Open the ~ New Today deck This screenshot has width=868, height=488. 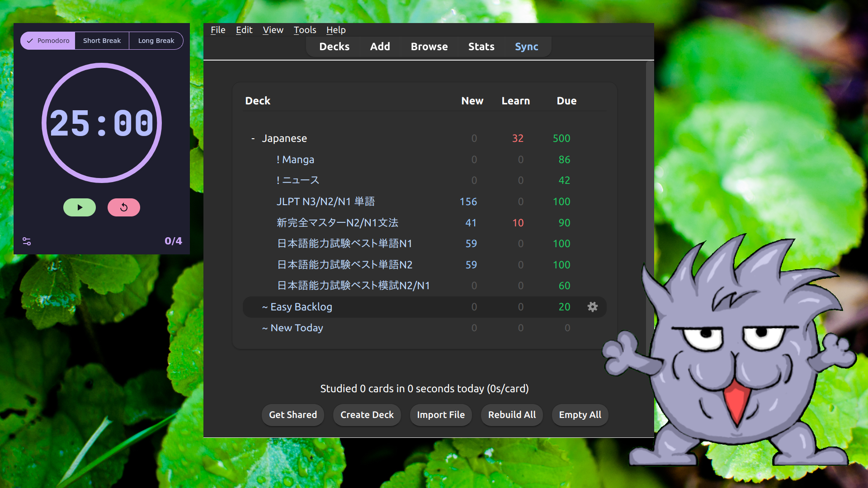point(292,328)
